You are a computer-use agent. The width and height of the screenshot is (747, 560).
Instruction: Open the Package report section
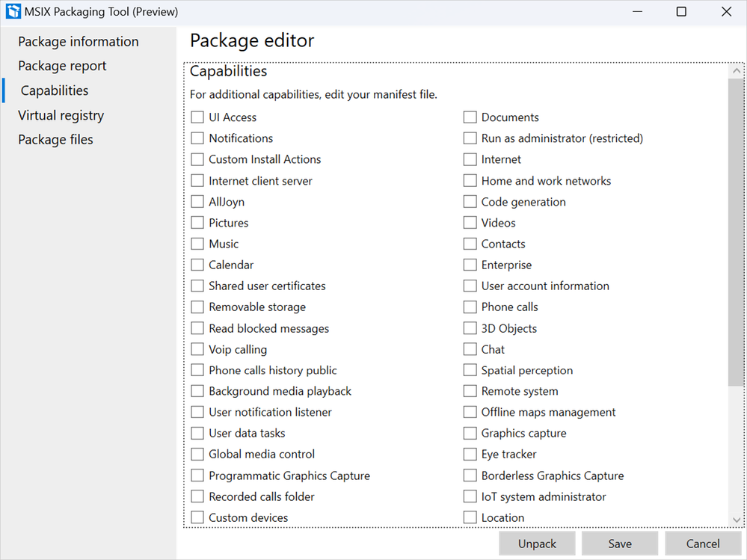click(x=62, y=66)
